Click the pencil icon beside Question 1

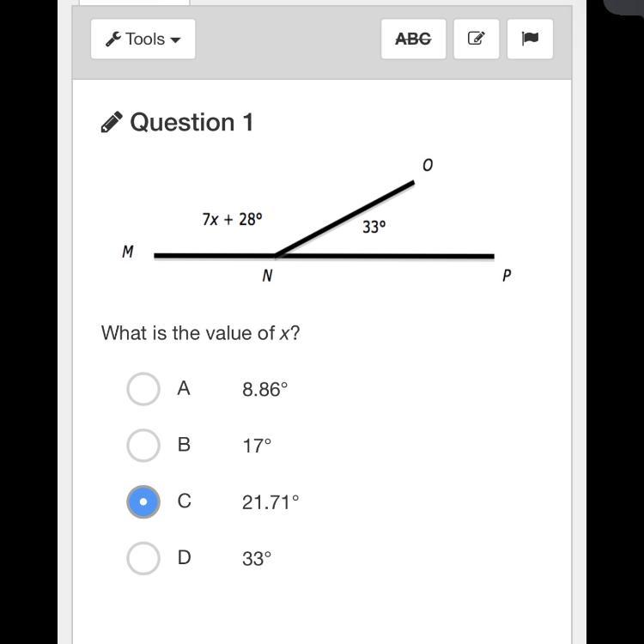click(112, 122)
